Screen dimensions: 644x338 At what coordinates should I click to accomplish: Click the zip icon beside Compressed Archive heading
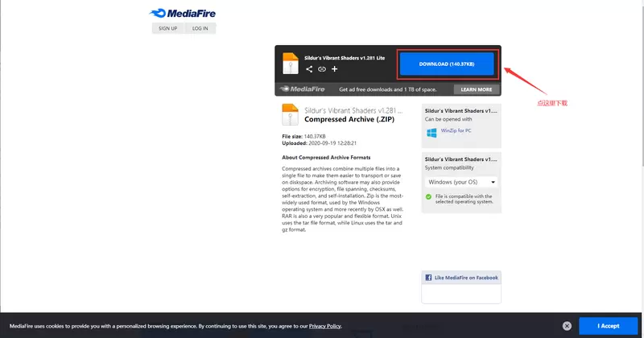pyautogui.click(x=290, y=114)
